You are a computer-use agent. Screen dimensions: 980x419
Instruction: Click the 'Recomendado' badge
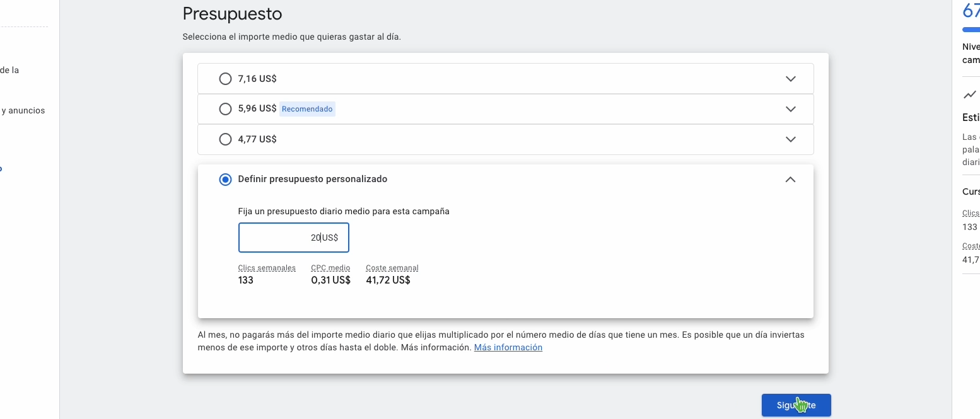pos(307,109)
